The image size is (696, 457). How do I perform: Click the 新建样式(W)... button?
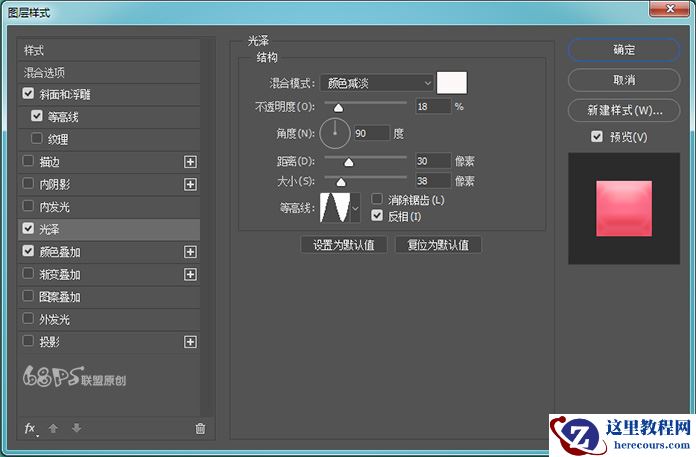pyautogui.click(x=624, y=110)
